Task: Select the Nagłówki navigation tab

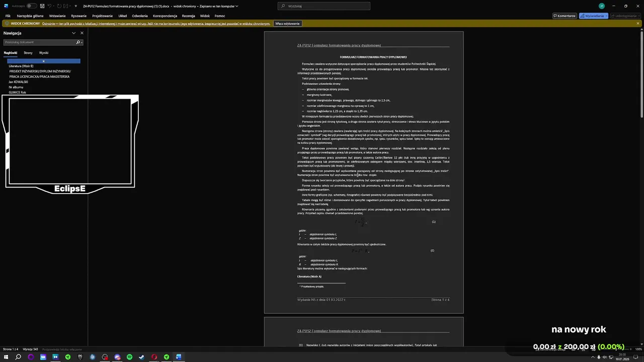Action: [x=11, y=53]
